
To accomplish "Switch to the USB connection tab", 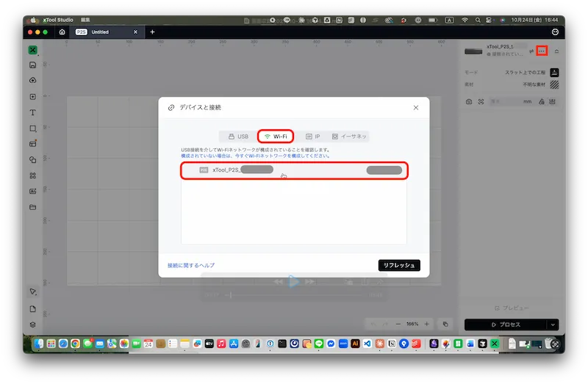I will (238, 137).
